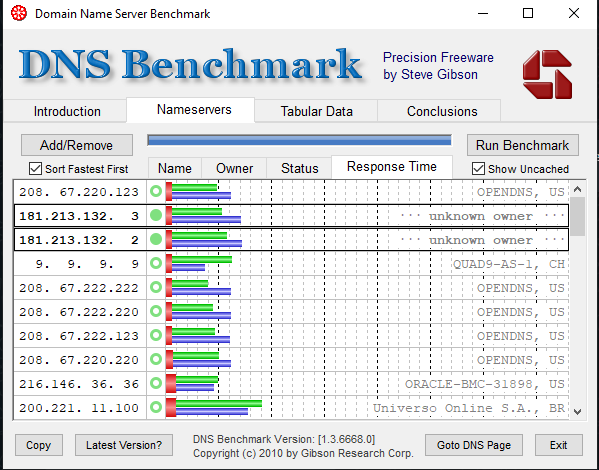Click the Latest Version? button
Image resolution: width=599 pixels, height=470 pixels.
(124, 445)
